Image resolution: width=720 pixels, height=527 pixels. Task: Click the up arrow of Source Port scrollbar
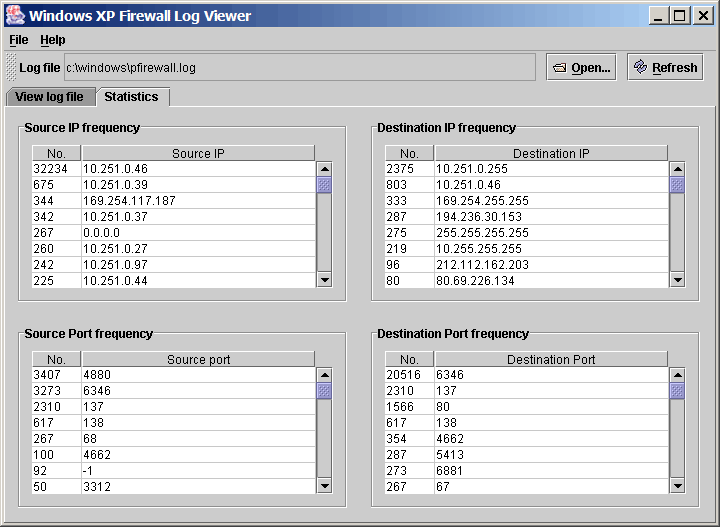click(x=324, y=375)
